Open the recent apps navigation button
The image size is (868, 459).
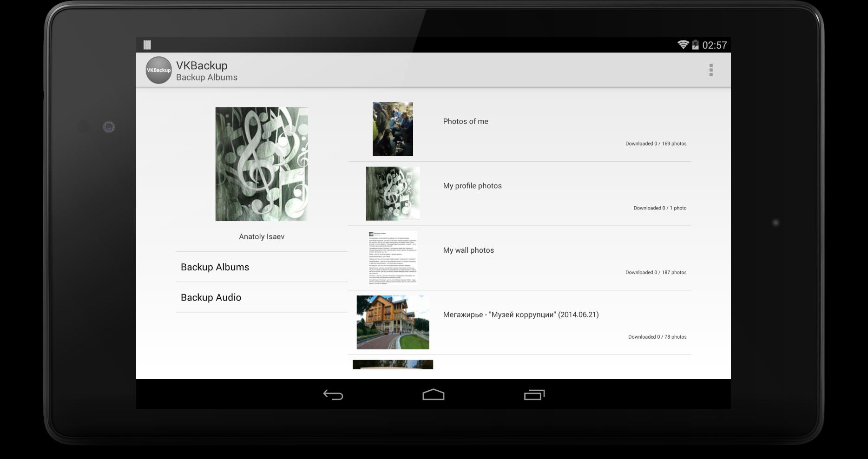[534, 394]
